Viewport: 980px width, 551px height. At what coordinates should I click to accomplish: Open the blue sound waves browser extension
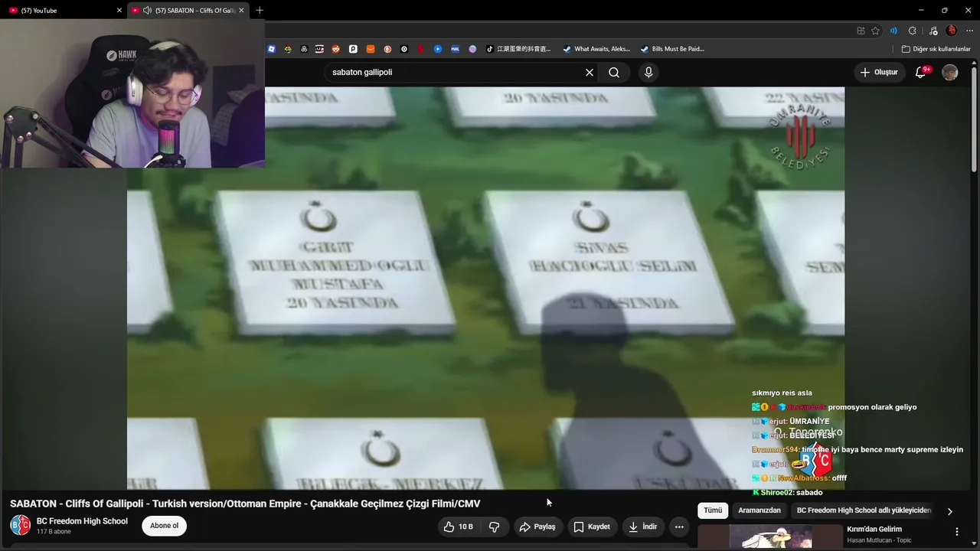pos(893,31)
